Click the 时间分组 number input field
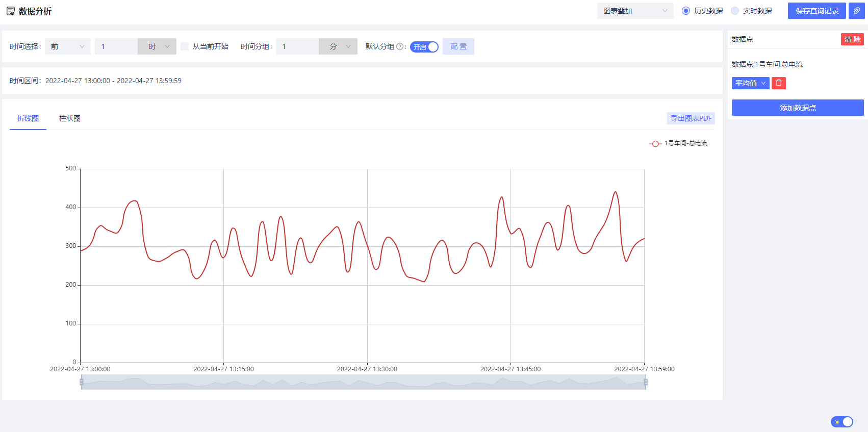Image resolution: width=868 pixels, height=432 pixels. (297, 46)
